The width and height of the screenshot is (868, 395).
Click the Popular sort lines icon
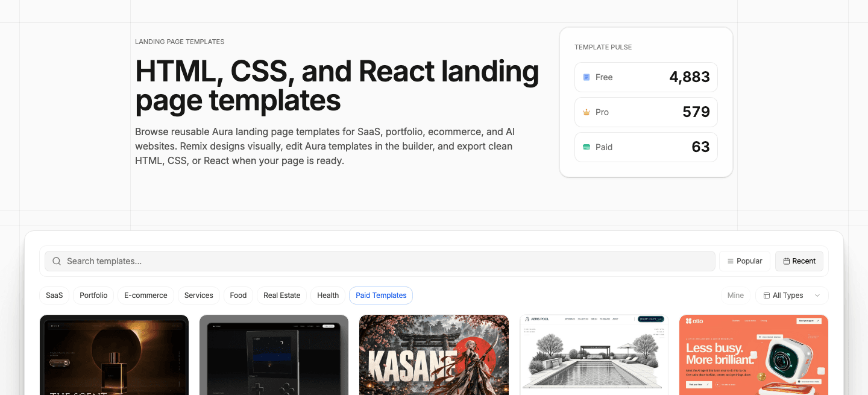[x=731, y=261]
